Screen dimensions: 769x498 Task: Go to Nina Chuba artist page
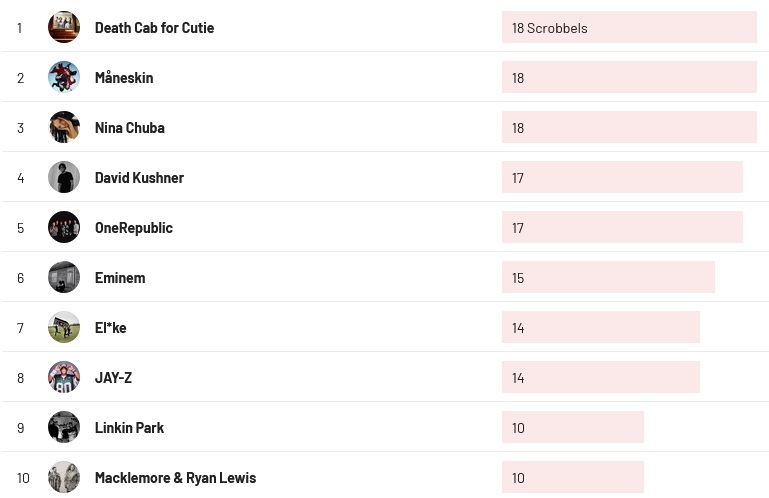[130, 128]
